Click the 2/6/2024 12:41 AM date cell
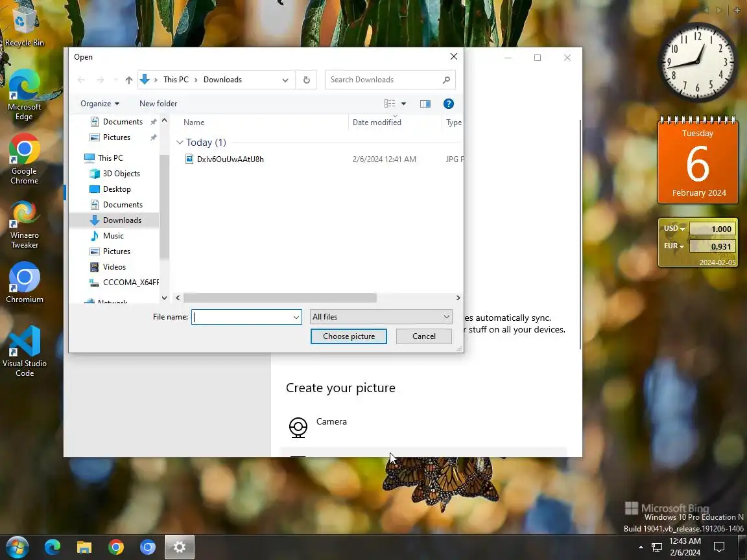The width and height of the screenshot is (747, 560). point(384,159)
